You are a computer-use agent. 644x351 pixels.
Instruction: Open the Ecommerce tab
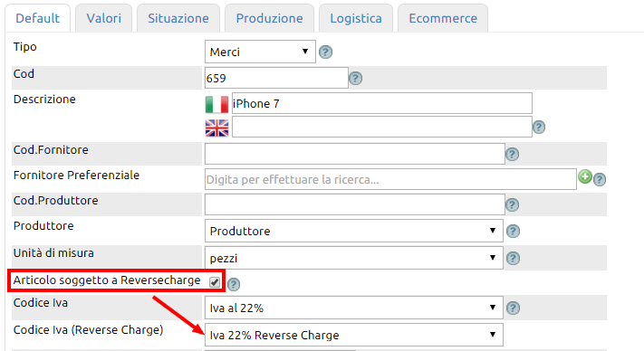coord(443,18)
